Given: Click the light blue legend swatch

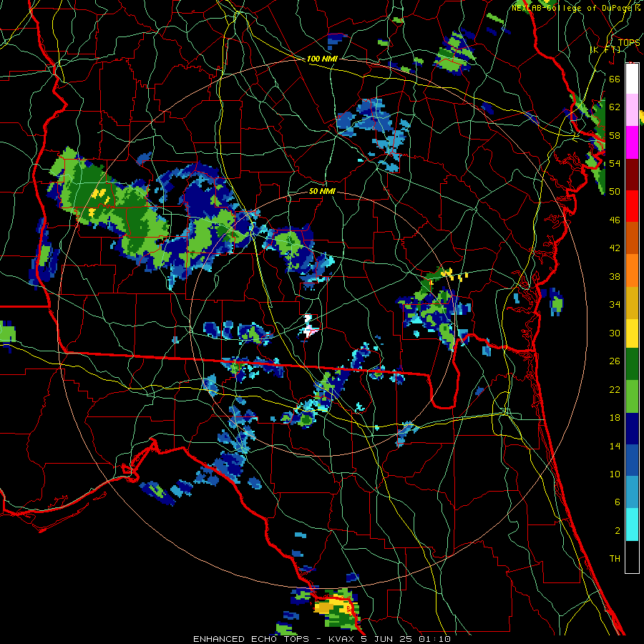Looking at the screenshot, I should [x=632, y=492].
